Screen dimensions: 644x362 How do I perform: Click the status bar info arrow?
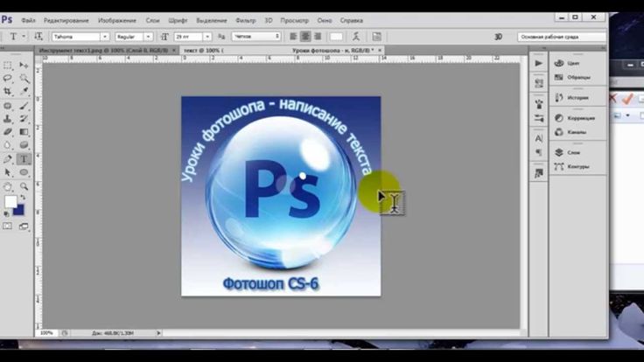(158, 333)
